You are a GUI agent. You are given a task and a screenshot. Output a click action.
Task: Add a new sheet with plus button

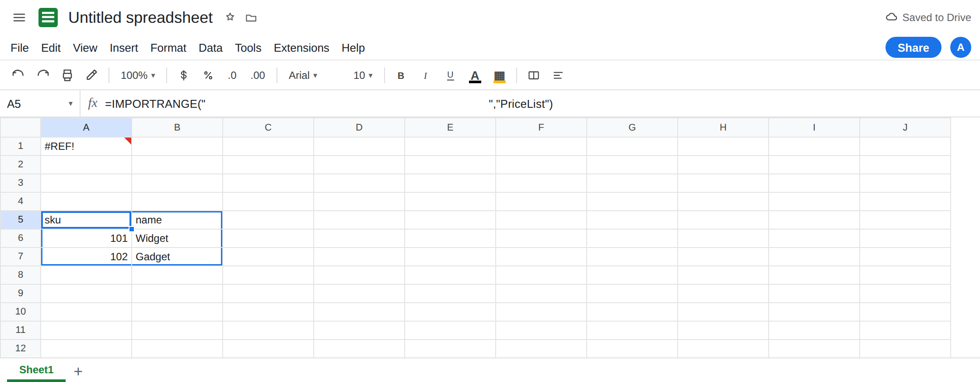[x=78, y=371]
